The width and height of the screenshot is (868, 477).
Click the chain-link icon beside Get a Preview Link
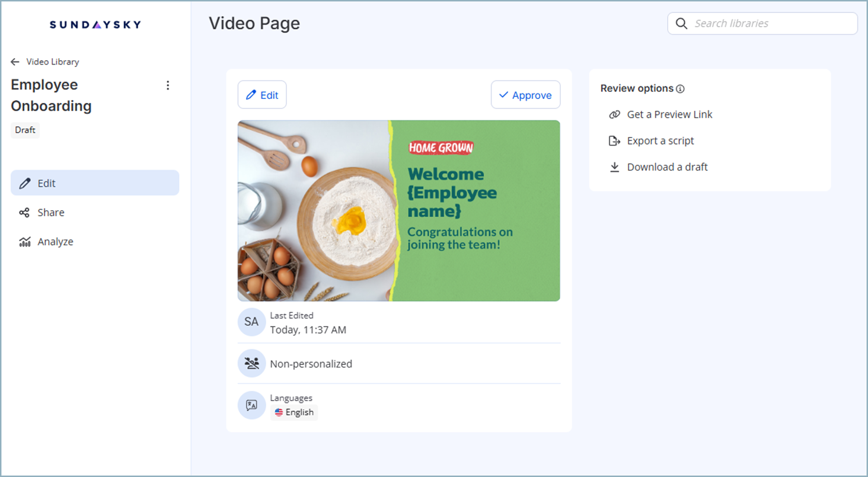614,114
